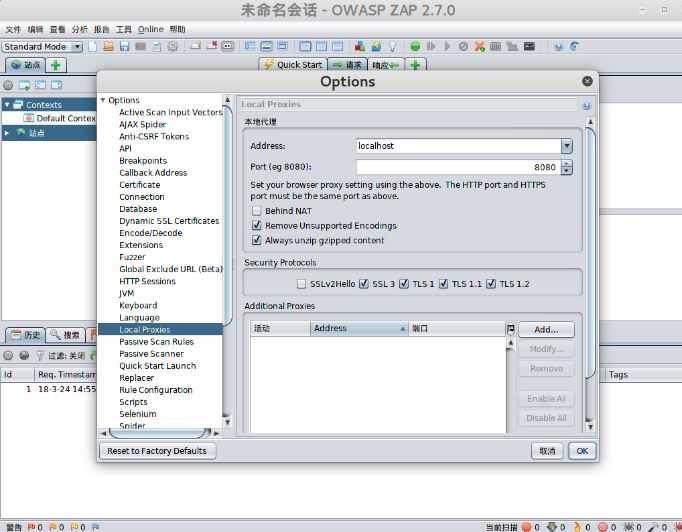Click into the Port 8080 input field

458,167
